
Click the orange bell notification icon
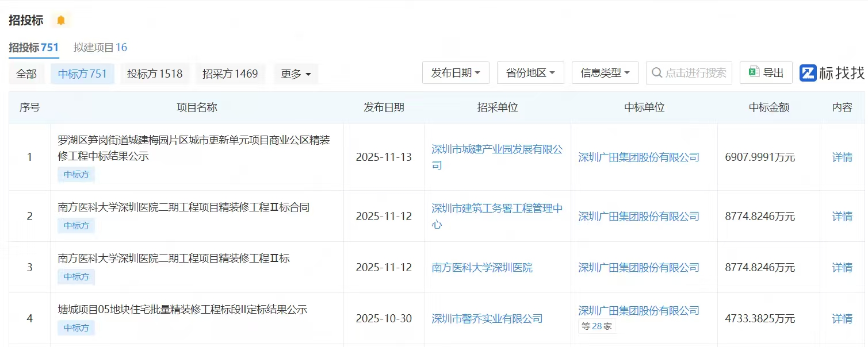(x=61, y=20)
